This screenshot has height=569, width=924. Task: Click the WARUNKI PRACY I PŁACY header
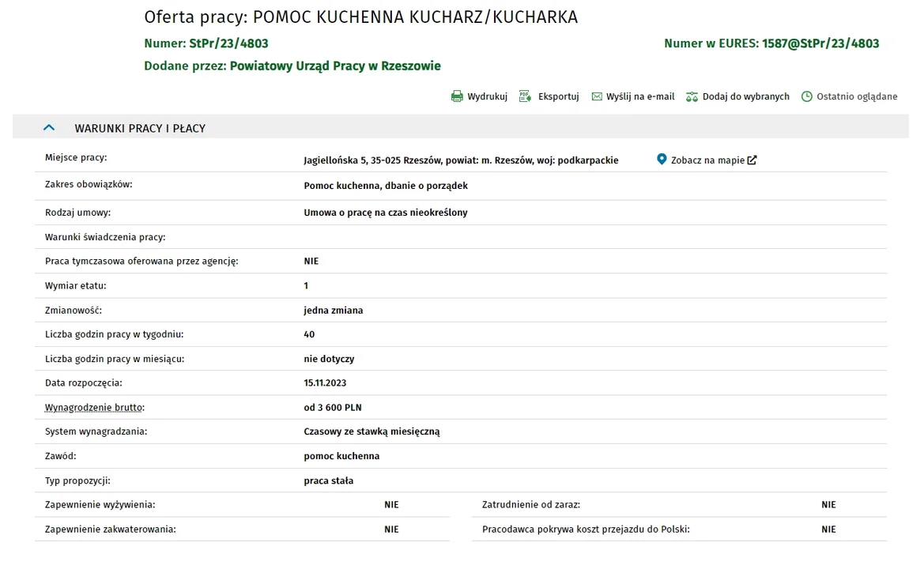coord(140,128)
